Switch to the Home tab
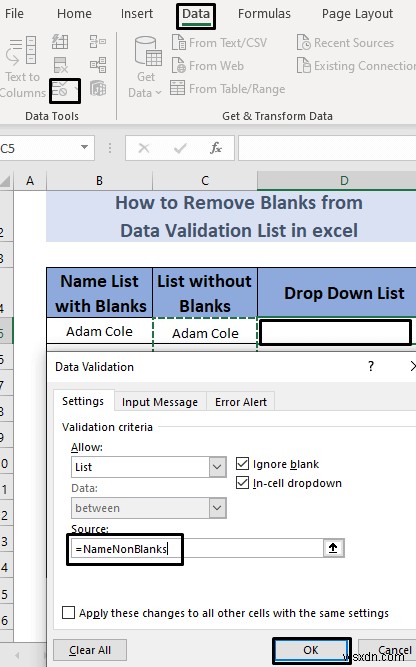 point(74,14)
